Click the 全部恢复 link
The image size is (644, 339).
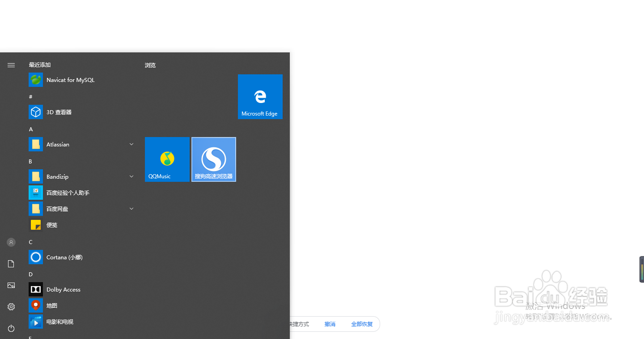[x=362, y=324]
